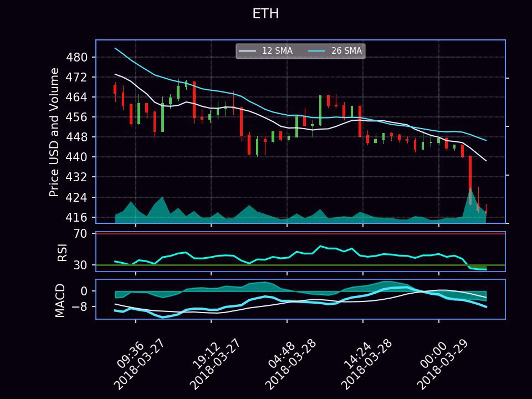Click the Price USD and Volume axis label
Image resolution: width=532 pixels, height=399 pixels.
click(54, 132)
